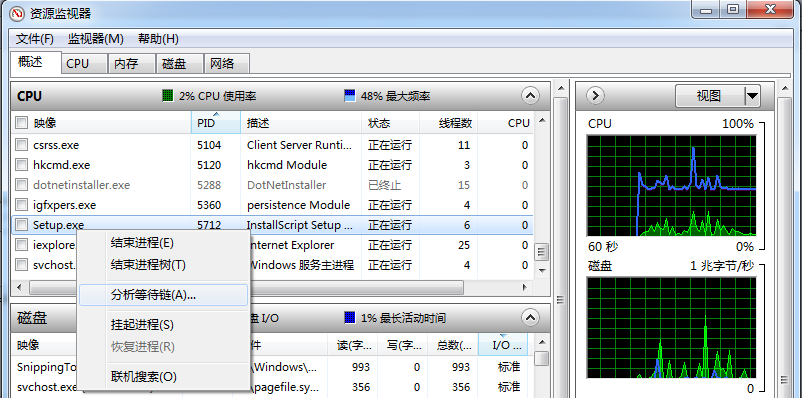The width and height of the screenshot is (802, 398).
Task: Click the blue 最大频率 indicator square
Action: pos(350,96)
